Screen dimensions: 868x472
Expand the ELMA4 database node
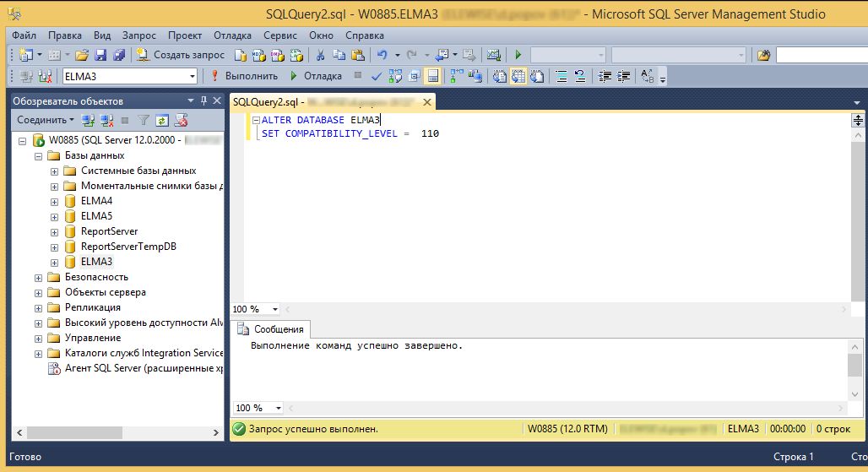(54, 202)
